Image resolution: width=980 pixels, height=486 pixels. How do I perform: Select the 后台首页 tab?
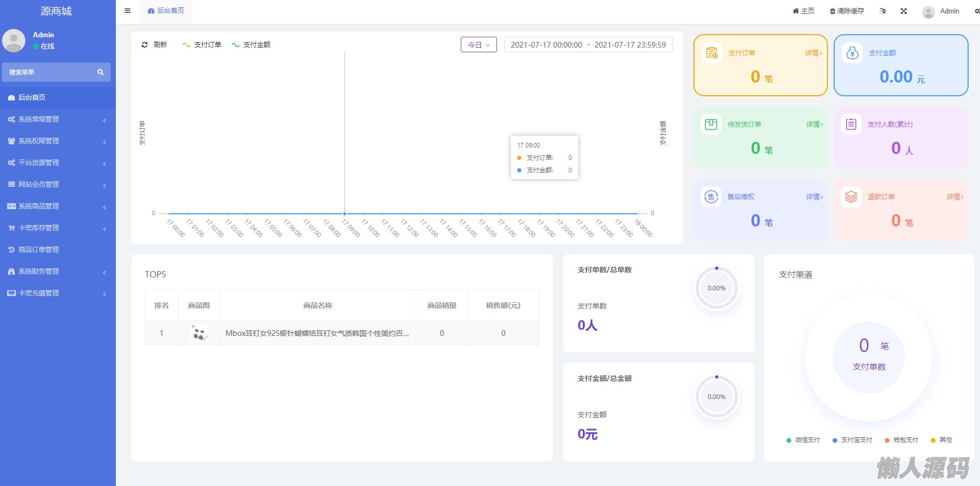[166, 11]
